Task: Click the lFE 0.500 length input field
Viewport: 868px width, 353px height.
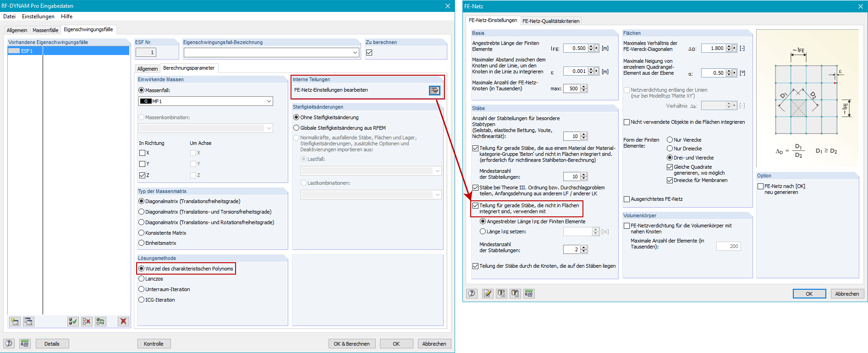Action: pyautogui.click(x=575, y=48)
